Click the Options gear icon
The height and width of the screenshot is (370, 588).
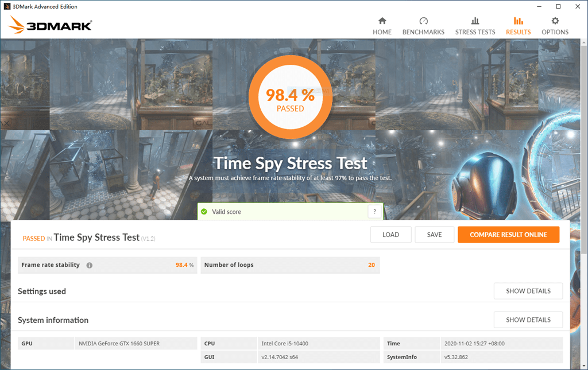pos(555,21)
